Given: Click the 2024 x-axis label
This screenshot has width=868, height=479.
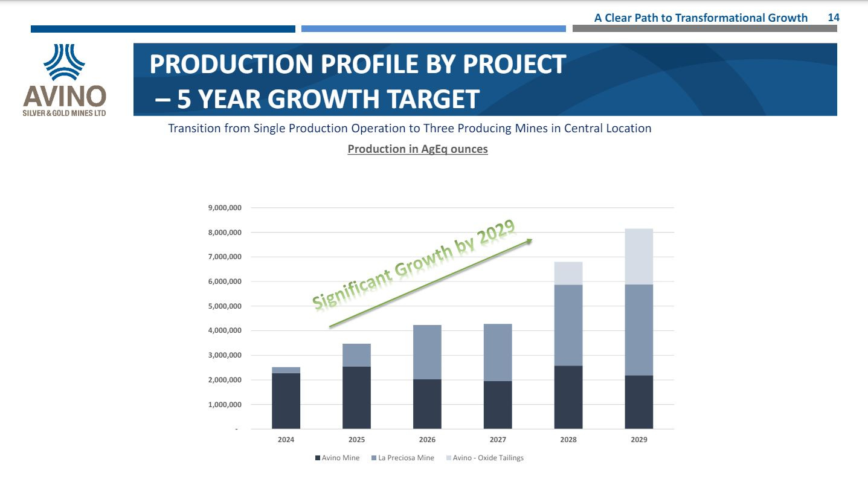Looking at the screenshot, I should click(x=286, y=440).
